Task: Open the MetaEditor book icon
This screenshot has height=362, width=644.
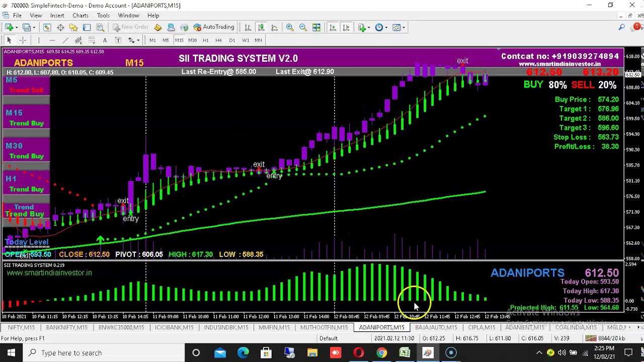Action: click(x=158, y=27)
